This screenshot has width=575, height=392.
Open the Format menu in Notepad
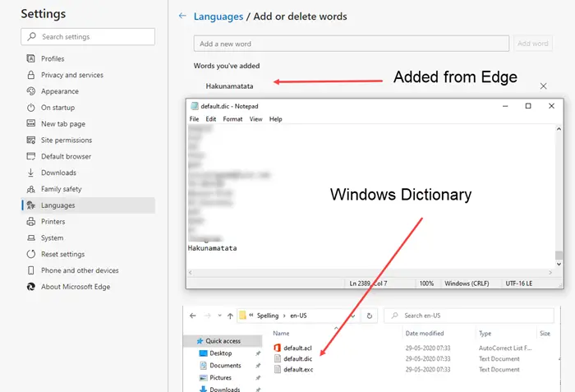[232, 119]
